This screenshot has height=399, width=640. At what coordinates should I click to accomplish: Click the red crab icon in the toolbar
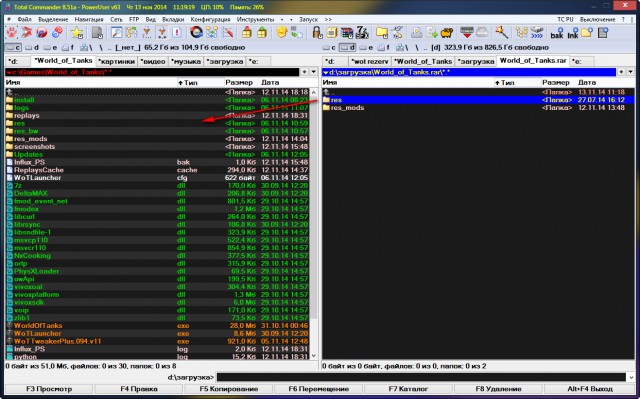click(12, 33)
